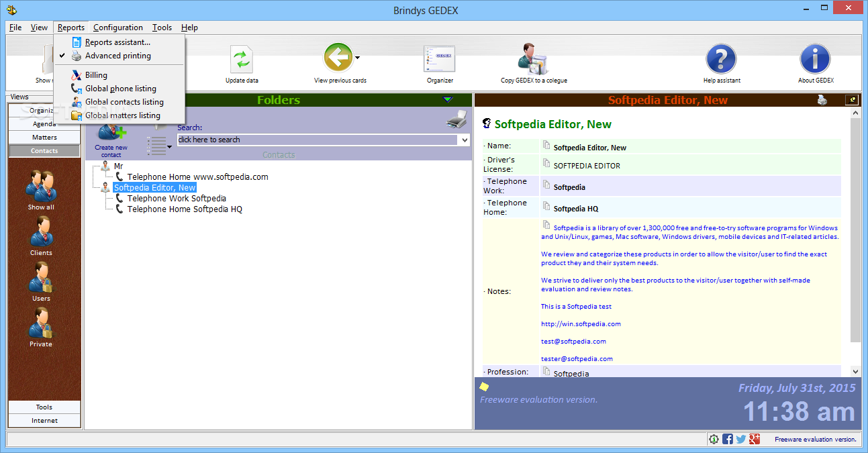Open the Tools menu
The width and height of the screenshot is (868, 453).
(162, 28)
